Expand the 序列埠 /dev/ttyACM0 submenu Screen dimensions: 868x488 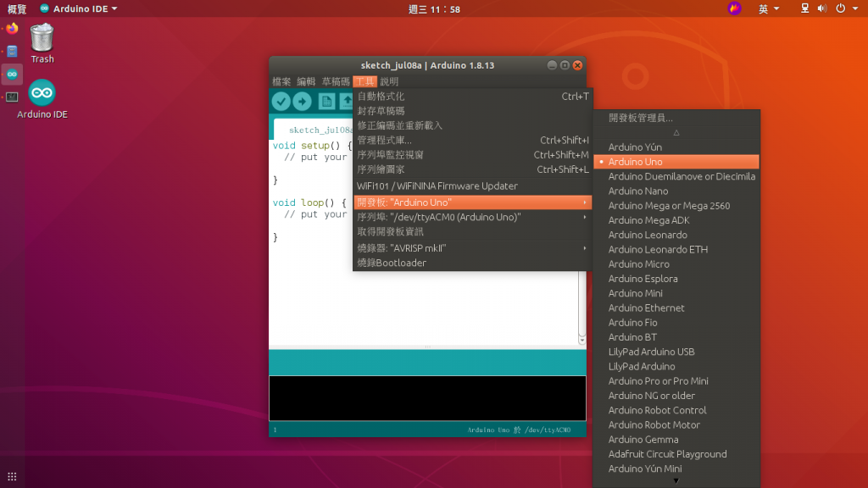473,217
